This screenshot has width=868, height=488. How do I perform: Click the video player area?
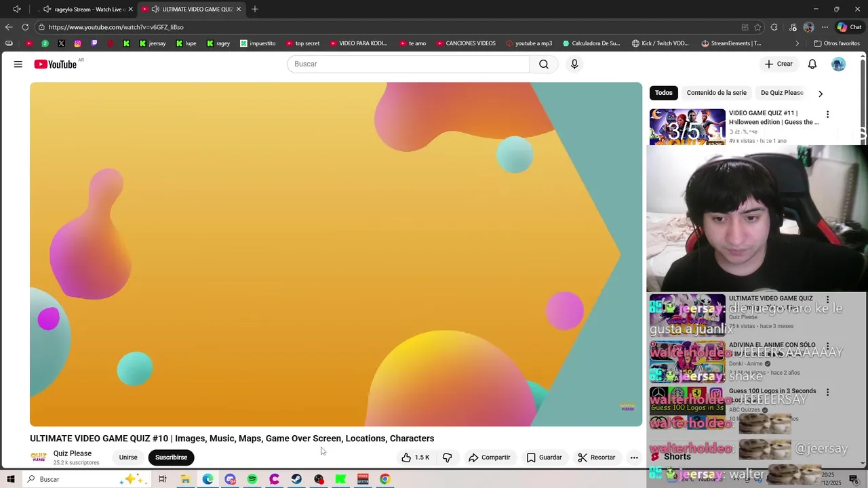(336, 254)
